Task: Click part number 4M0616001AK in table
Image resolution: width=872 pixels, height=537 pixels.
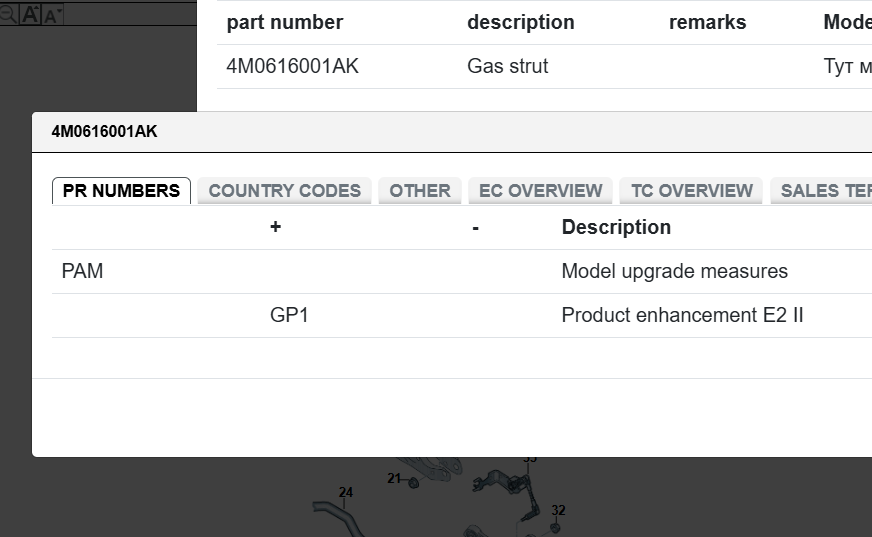Action: tap(292, 67)
